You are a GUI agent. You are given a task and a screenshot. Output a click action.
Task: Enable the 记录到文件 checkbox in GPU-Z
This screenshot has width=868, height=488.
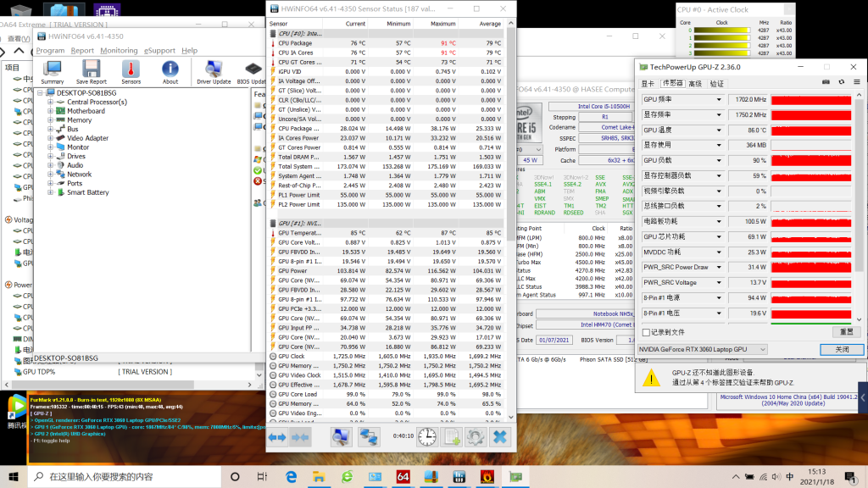coord(648,333)
